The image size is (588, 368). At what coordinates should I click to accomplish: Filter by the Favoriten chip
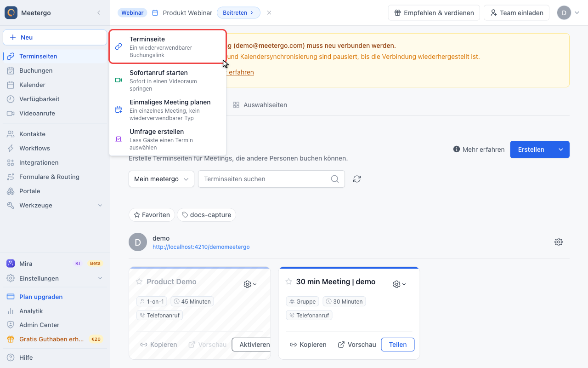152,215
